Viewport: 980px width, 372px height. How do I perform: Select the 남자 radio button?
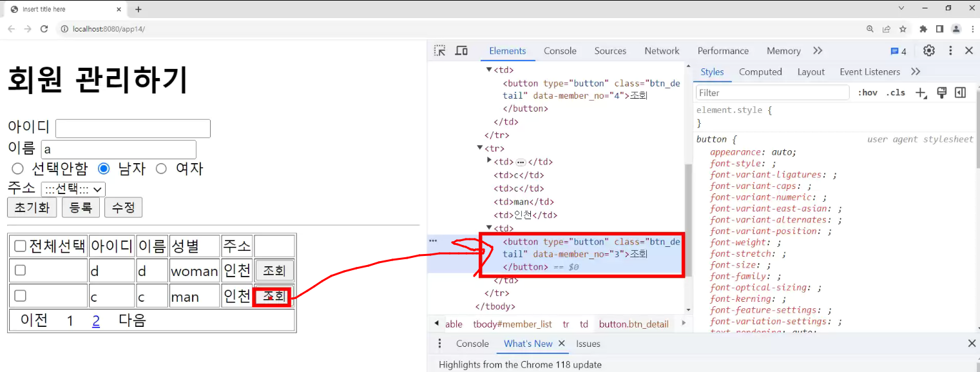104,169
